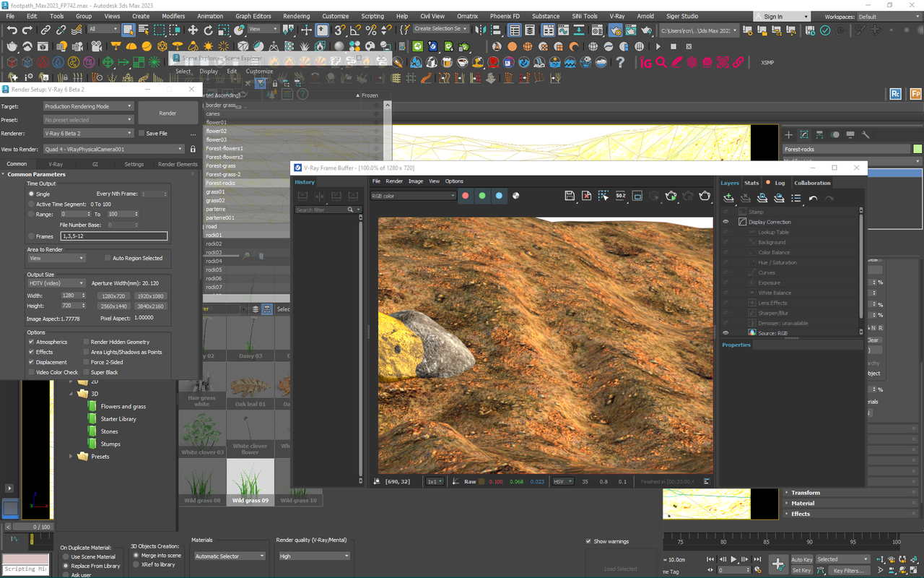The height and width of the screenshot is (578, 924).
Task: Click Redo in the main toolbar
Action: click(28, 30)
